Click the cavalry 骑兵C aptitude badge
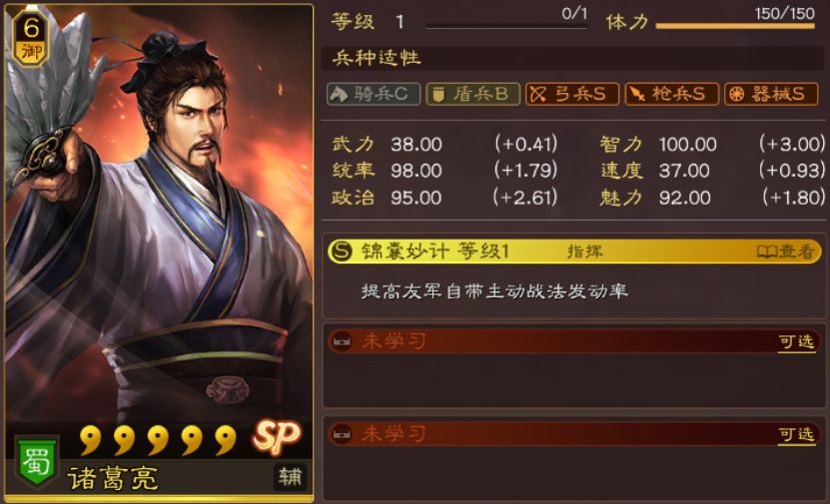 374,94
